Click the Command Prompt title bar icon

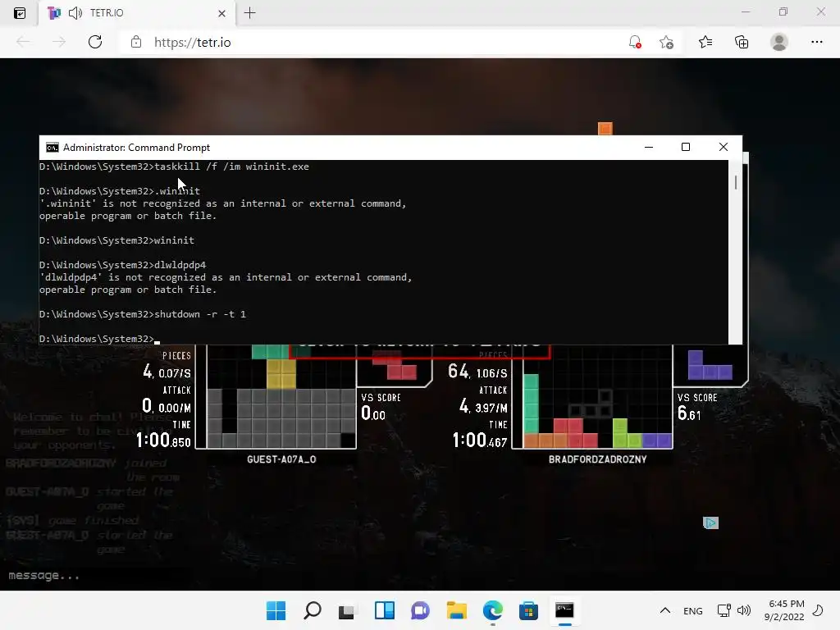coord(52,148)
